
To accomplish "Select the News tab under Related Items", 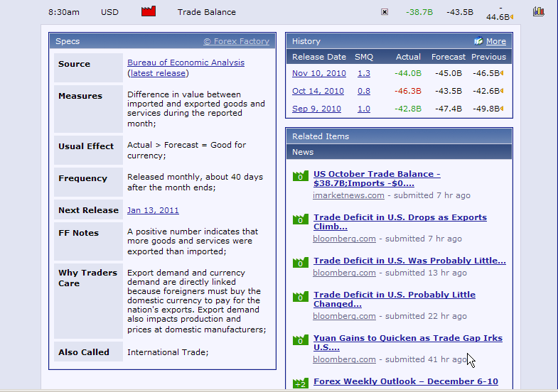I will 303,151.
